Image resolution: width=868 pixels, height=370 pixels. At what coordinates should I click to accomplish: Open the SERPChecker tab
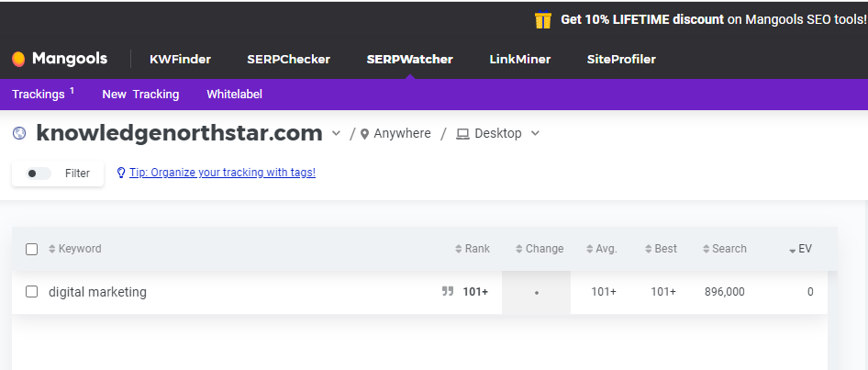[x=288, y=60]
